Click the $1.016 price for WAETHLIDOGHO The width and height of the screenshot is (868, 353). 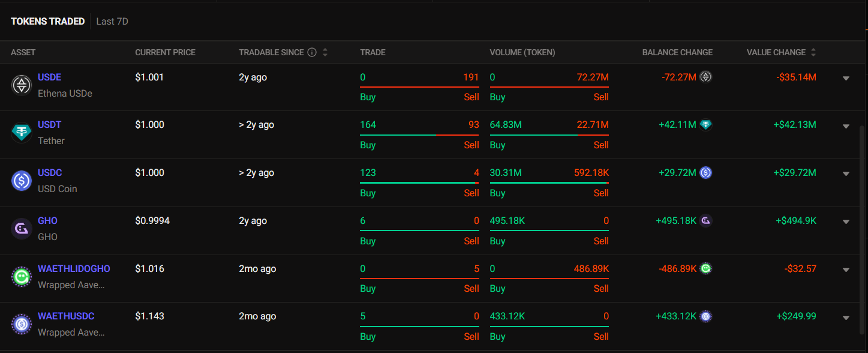tap(149, 268)
